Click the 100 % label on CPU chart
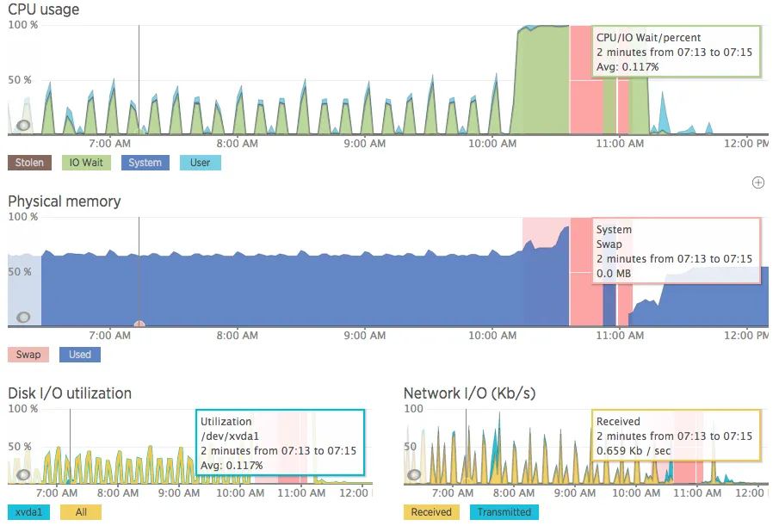Screen dimensions: 779x532 click(x=23, y=25)
